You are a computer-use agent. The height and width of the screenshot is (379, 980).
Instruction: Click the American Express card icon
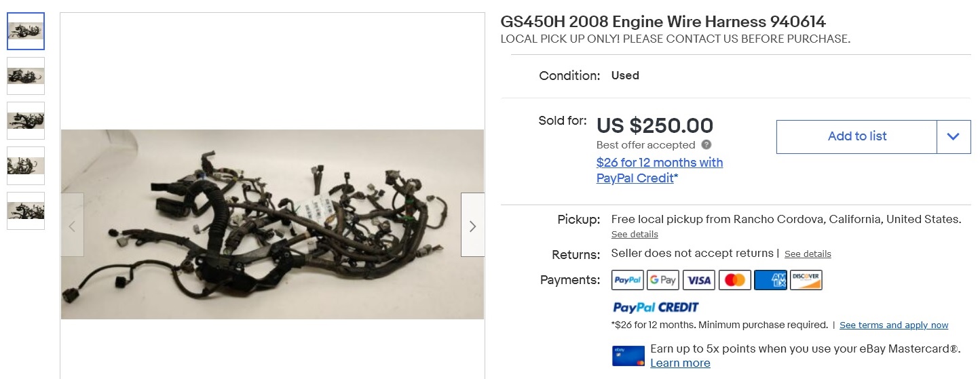click(x=770, y=280)
